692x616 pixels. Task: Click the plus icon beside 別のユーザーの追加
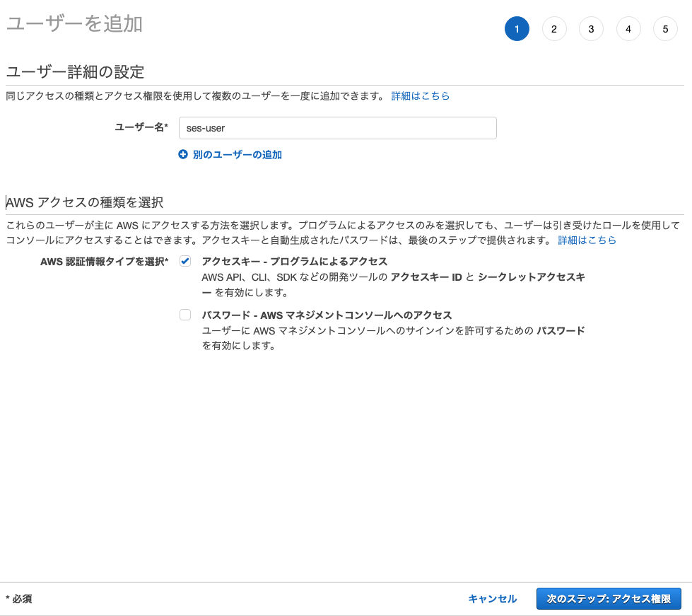(183, 154)
